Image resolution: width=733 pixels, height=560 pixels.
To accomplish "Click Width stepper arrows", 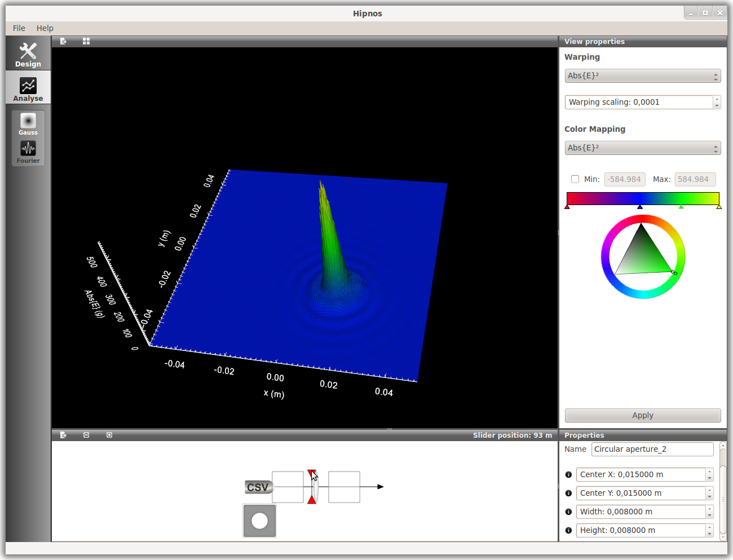I will [x=709, y=512].
